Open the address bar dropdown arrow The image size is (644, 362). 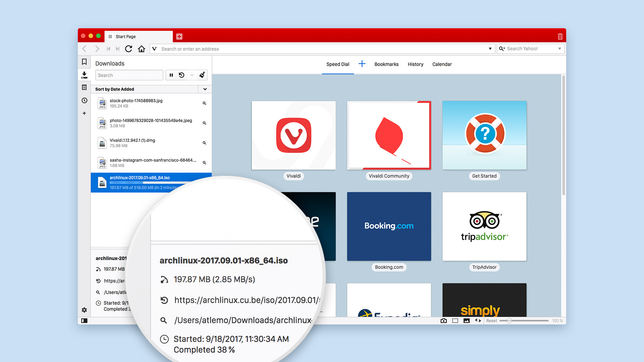tap(490, 49)
